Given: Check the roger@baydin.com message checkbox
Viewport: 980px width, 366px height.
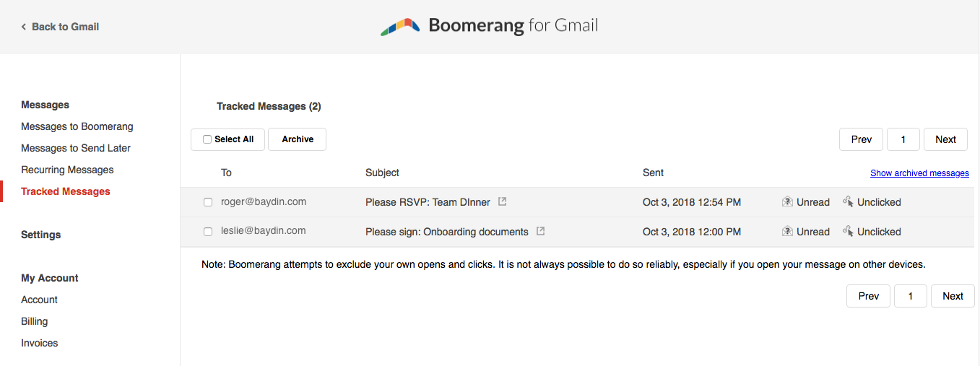Looking at the screenshot, I should click(x=208, y=203).
